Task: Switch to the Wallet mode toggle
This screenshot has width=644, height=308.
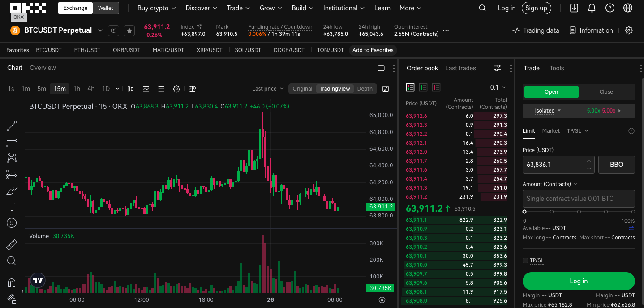Action: click(106, 8)
